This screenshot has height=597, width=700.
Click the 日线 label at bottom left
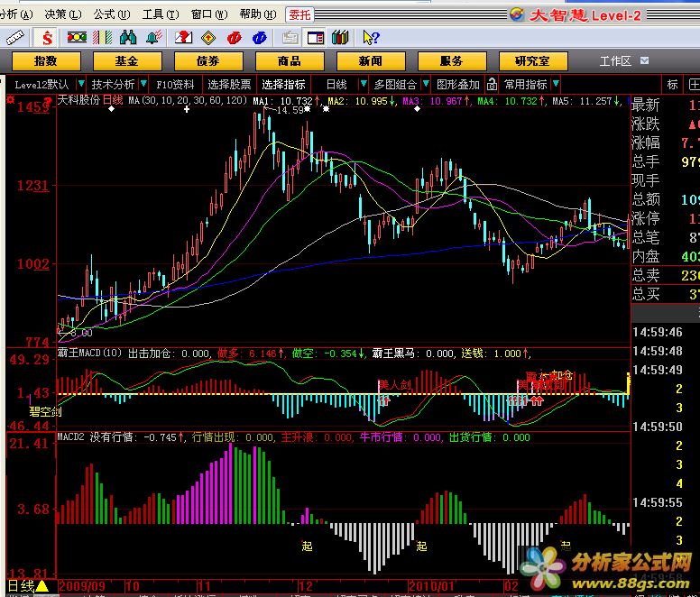pos(22,586)
